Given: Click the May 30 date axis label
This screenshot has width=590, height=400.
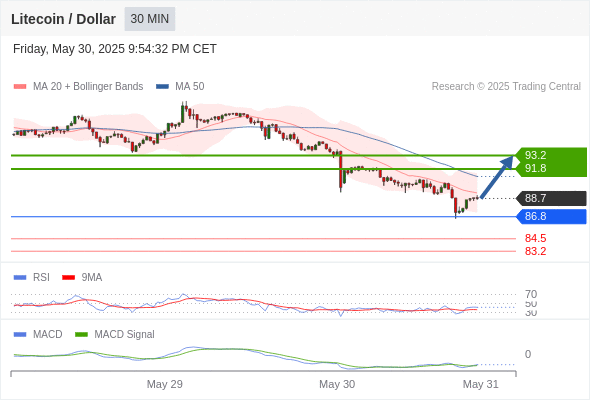Looking at the screenshot, I should point(337,384).
